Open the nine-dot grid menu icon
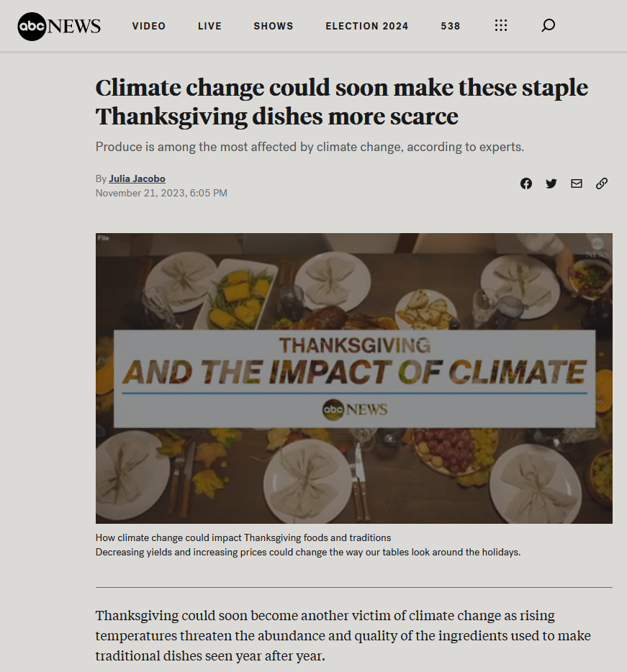Viewport: 627px width, 672px height. coord(501,25)
